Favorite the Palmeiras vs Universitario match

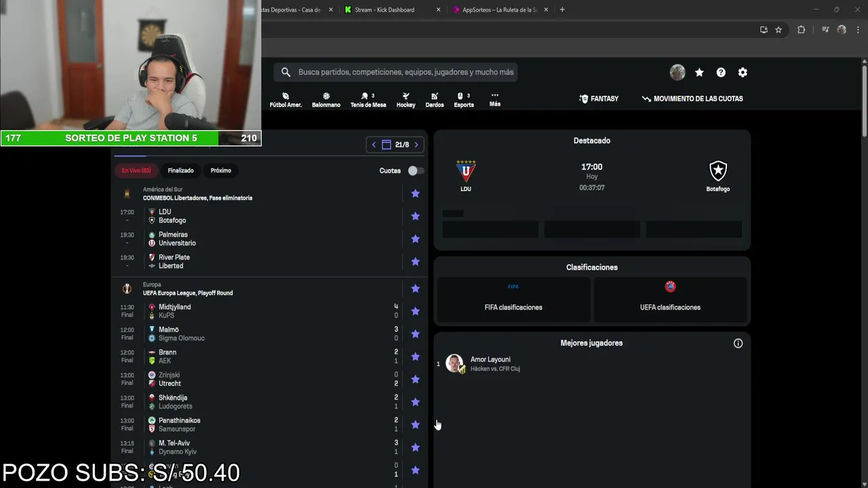click(x=415, y=239)
